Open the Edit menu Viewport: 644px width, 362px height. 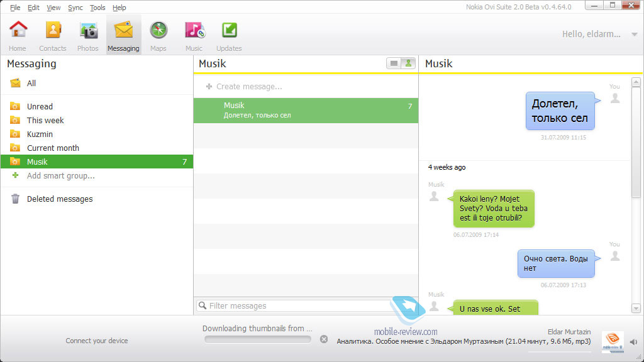(x=33, y=8)
